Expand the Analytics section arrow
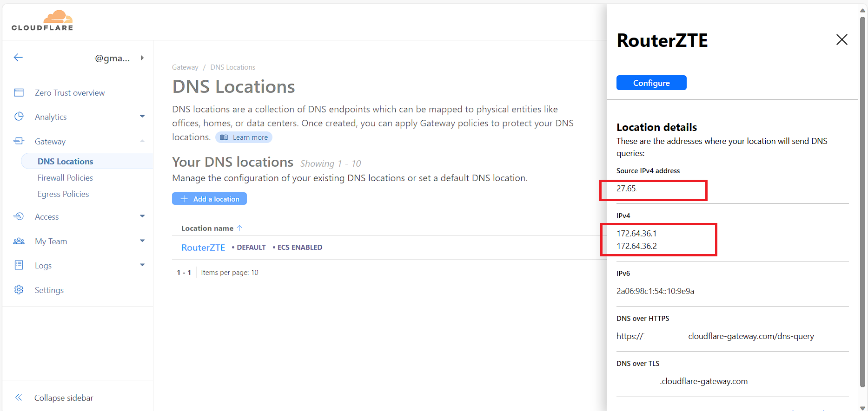The height and width of the screenshot is (411, 868). [x=142, y=116]
